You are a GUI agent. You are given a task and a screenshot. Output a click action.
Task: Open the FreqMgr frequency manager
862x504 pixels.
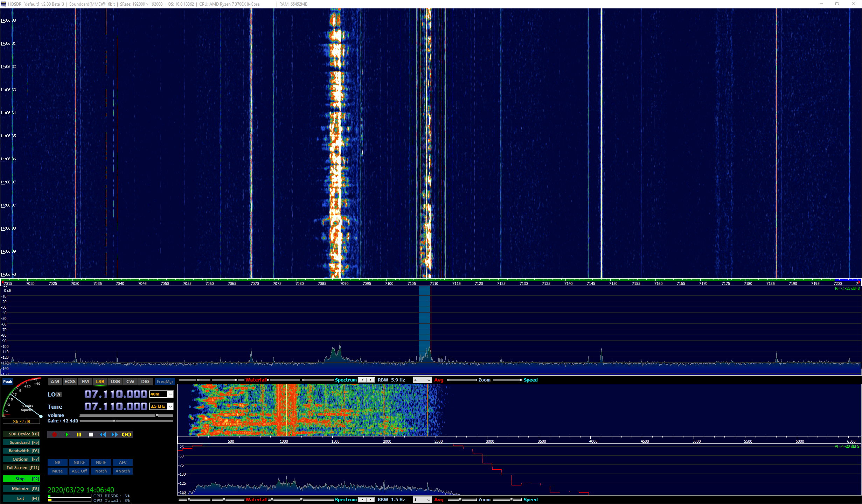click(x=165, y=381)
